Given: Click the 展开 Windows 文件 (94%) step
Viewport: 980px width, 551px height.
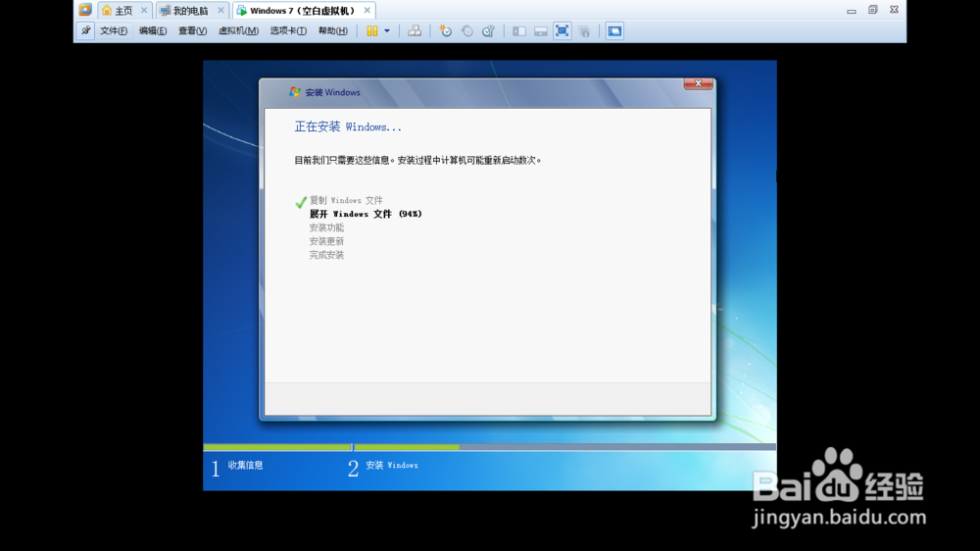Looking at the screenshot, I should [x=366, y=214].
